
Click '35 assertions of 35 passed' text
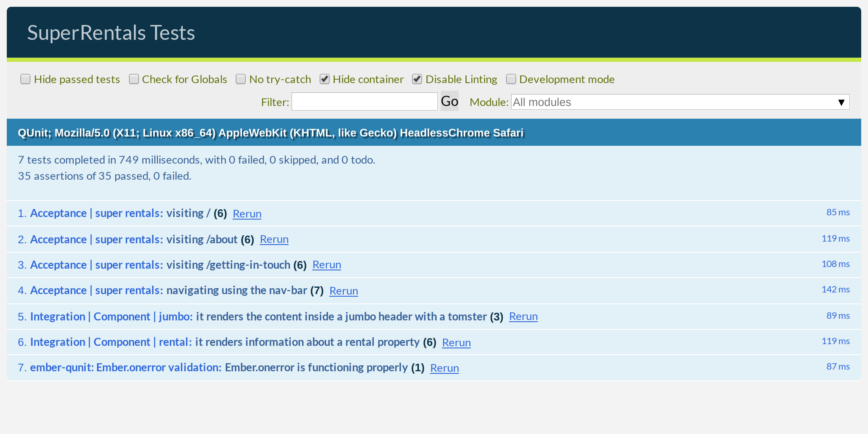point(105,176)
